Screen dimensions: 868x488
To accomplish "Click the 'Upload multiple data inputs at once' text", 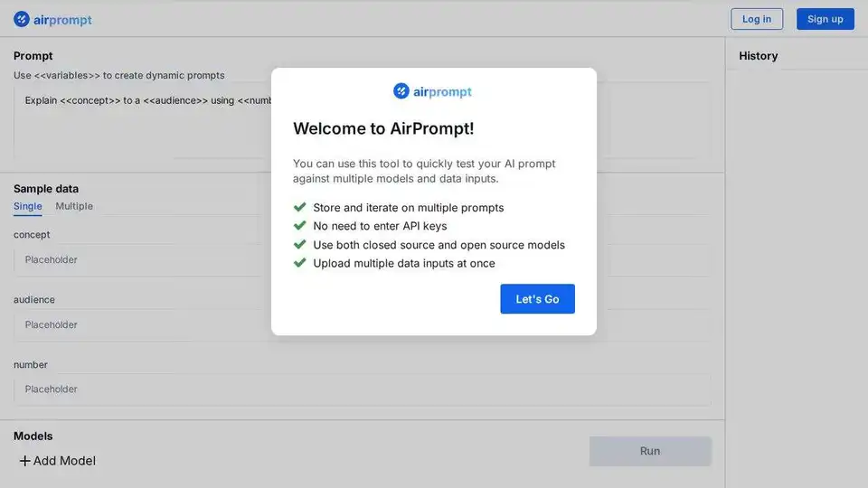I will [x=404, y=263].
